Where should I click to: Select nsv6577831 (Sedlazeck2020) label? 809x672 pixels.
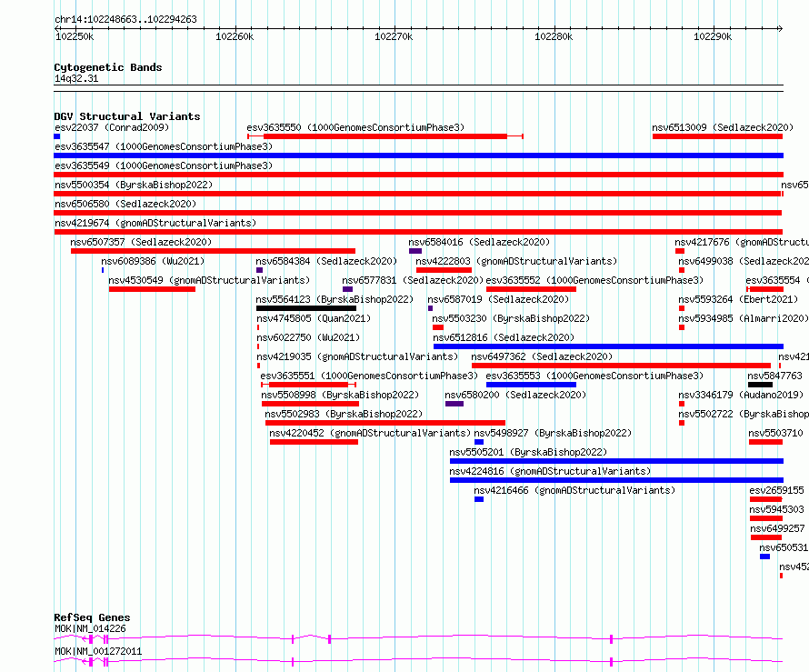click(413, 280)
